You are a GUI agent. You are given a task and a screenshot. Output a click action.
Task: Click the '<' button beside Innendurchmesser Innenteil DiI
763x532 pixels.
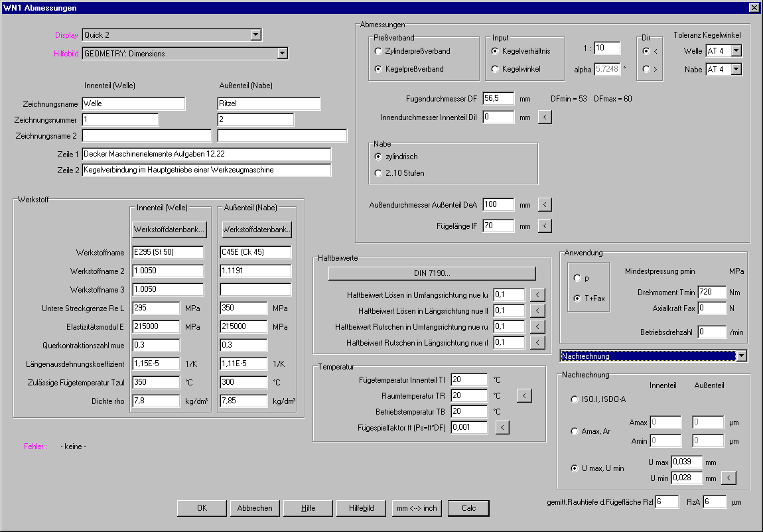(x=544, y=117)
